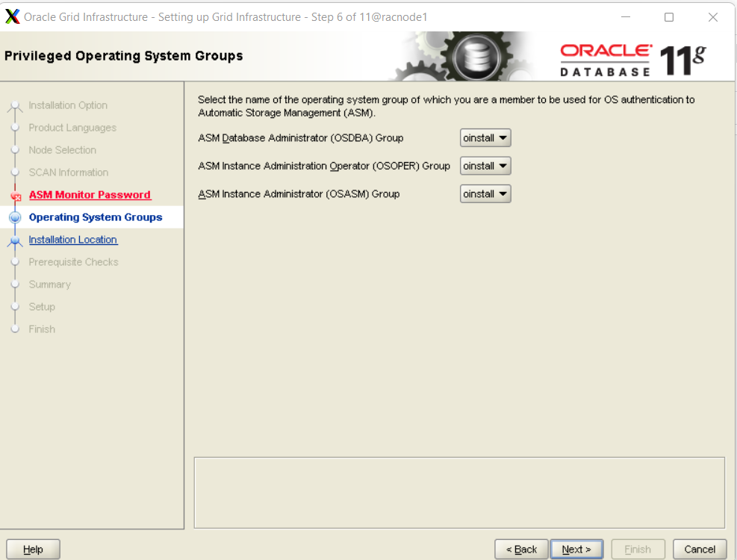Click Product Languages in step list

click(x=72, y=128)
